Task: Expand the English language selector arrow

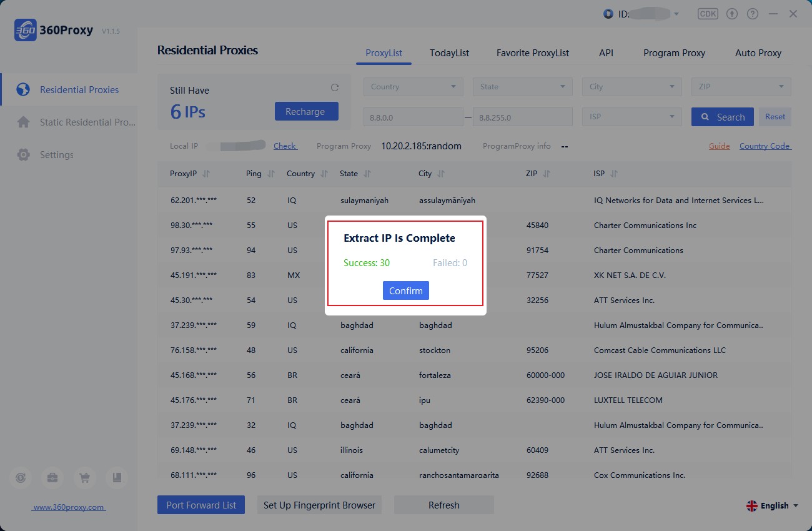Action: coord(795,506)
